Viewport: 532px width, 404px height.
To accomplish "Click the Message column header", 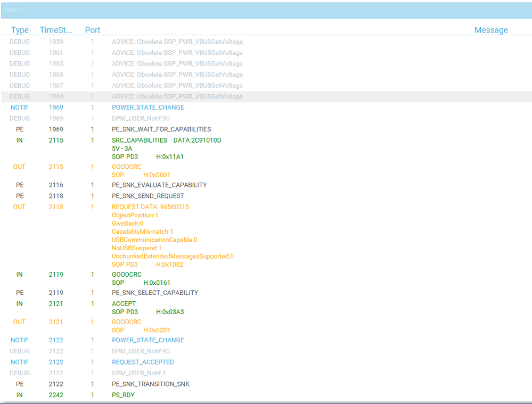I will pyautogui.click(x=491, y=30).
